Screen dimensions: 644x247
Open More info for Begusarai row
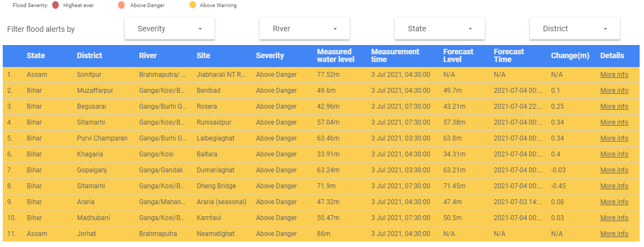pos(614,106)
